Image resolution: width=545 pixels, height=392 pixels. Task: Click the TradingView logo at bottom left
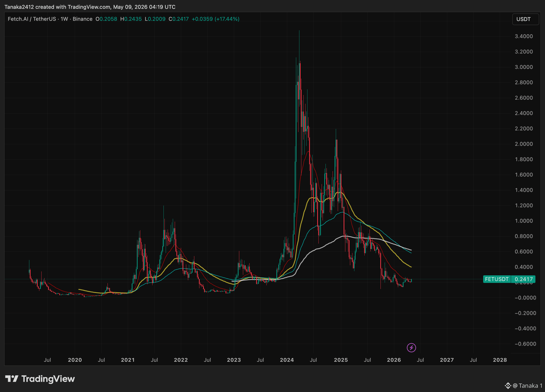tap(40, 379)
